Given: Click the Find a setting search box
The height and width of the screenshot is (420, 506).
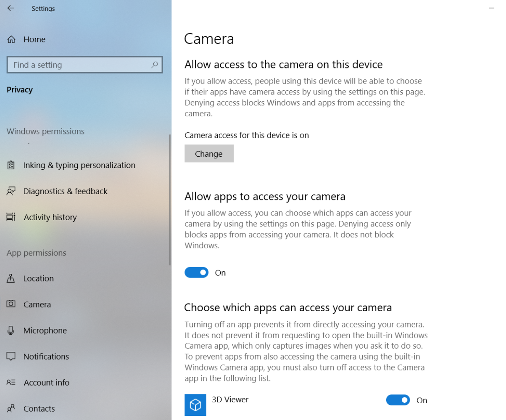Looking at the screenshot, I should pyautogui.click(x=85, y=65).
